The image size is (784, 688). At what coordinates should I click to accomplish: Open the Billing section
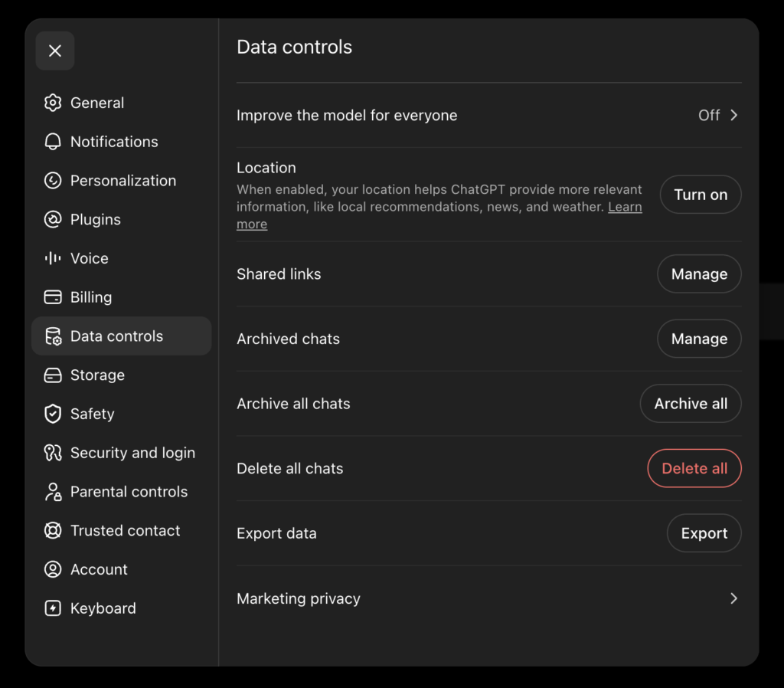[122, 297]
